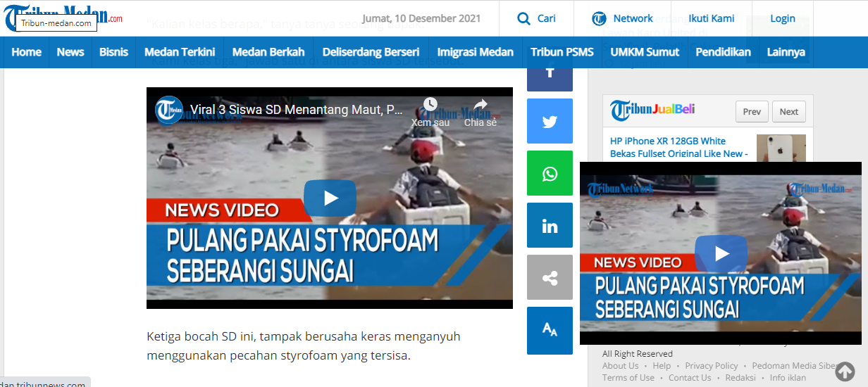
Task: Click the scroll-to-top arrow icon
Action: pos(845,372)
